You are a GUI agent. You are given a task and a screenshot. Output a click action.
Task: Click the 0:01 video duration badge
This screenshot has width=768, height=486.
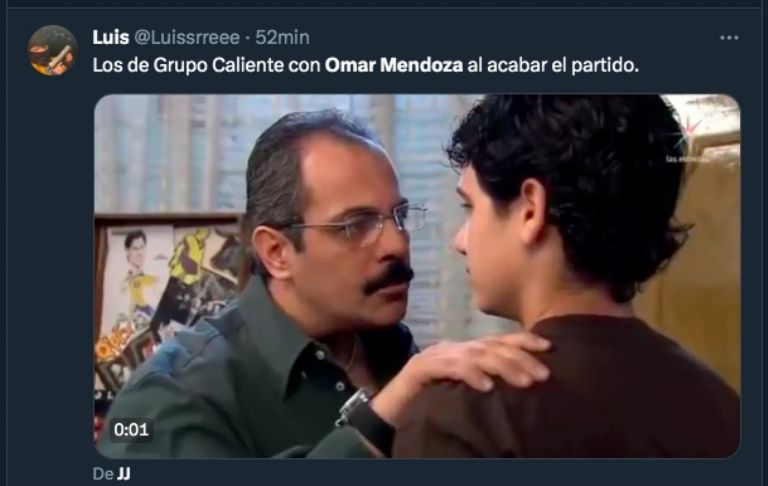click(x=131, y=430)
